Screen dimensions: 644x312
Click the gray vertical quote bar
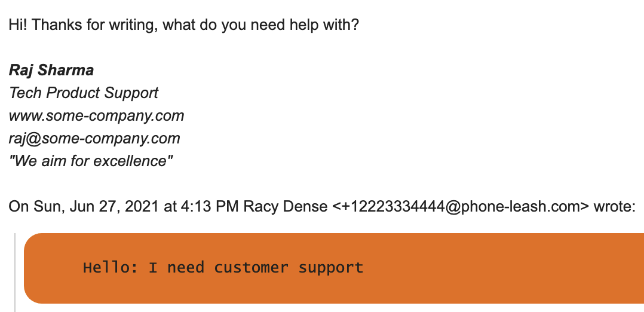[15, 272]
